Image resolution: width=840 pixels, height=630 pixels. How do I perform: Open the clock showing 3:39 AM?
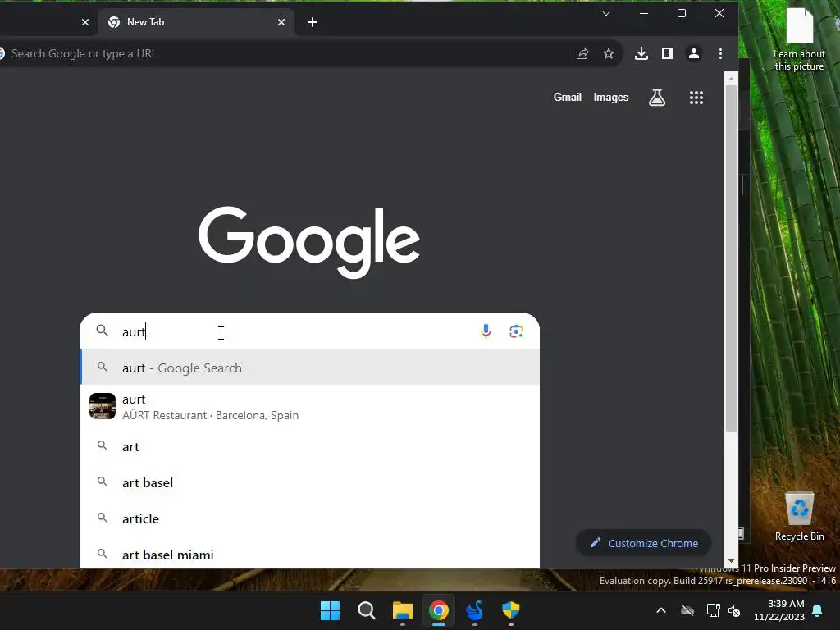(x=779, y=610)
